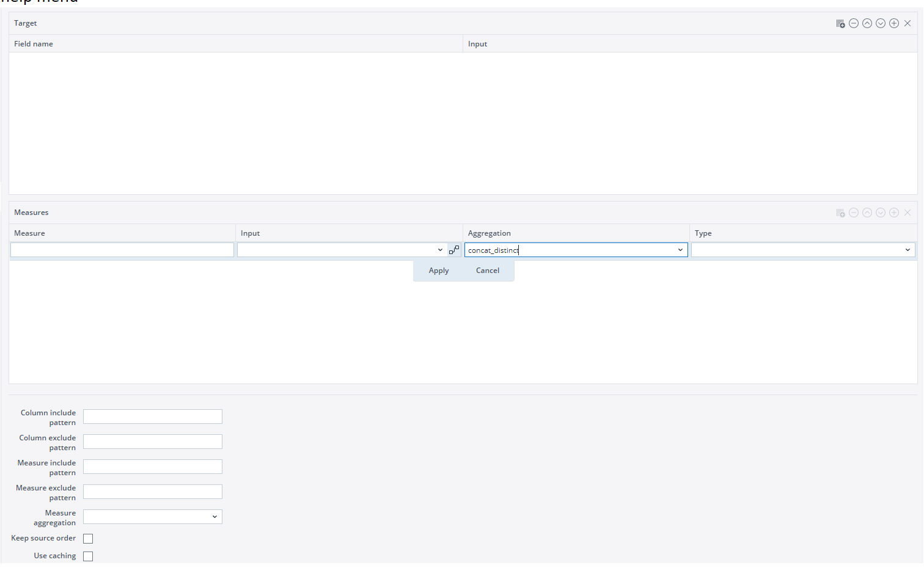Click the Field name column header in Target
This screenshot has height=568, width=924.
34,44
